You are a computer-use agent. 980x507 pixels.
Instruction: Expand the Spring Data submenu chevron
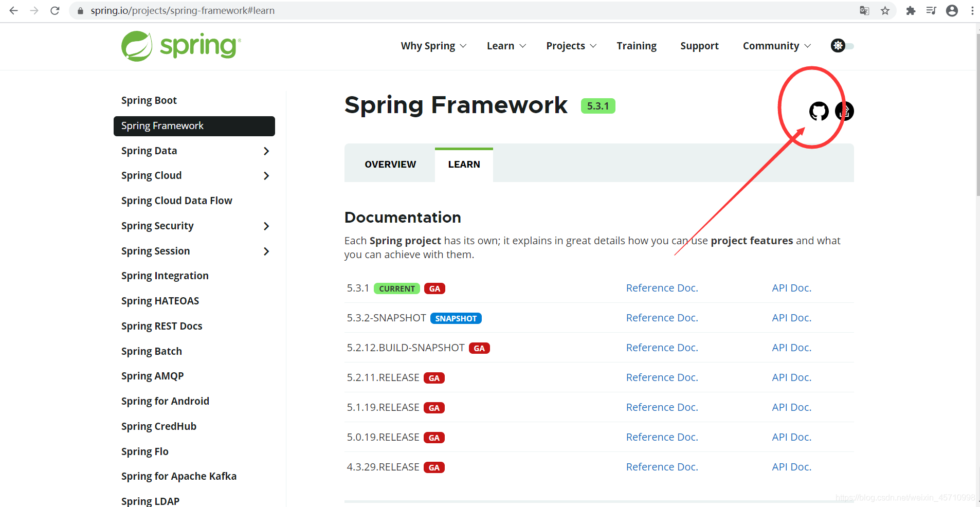266,151
